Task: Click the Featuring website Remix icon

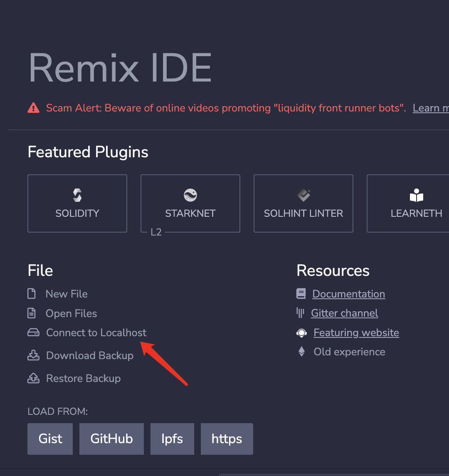Action: pos(301,333)
